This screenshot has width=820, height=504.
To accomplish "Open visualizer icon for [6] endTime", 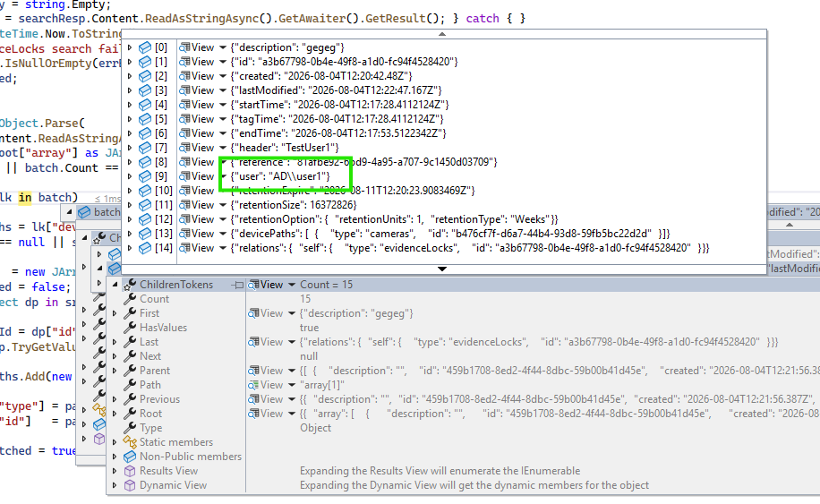I will point(184,133).
